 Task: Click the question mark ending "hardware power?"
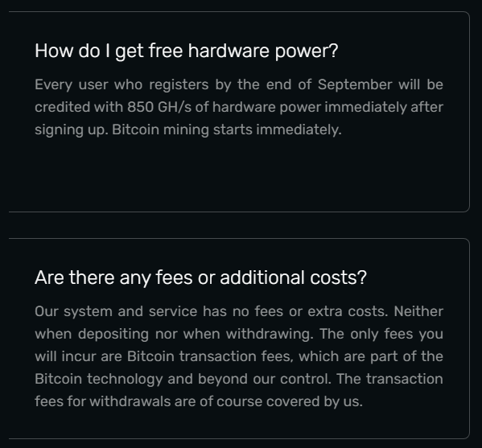click(x=333, y=51)
